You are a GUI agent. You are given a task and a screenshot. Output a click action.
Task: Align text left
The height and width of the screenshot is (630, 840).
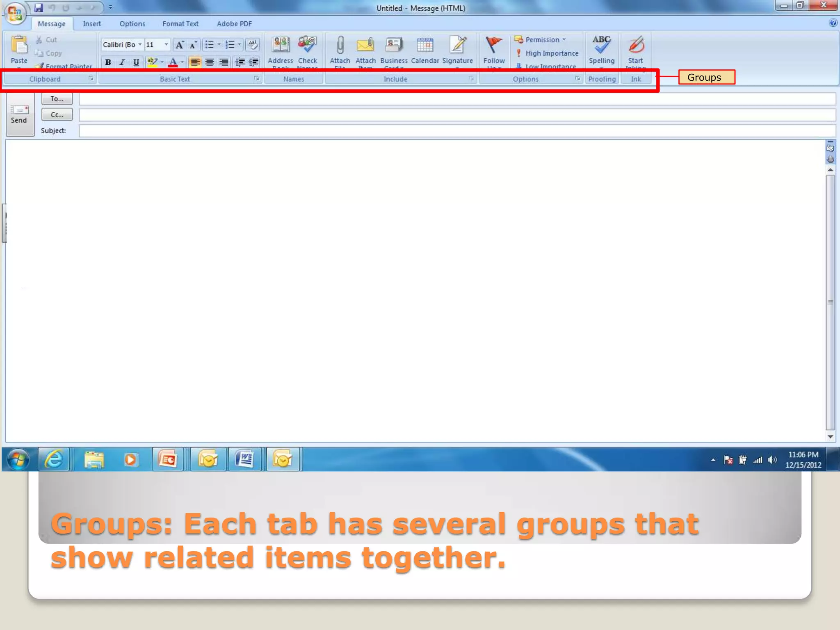195,62
